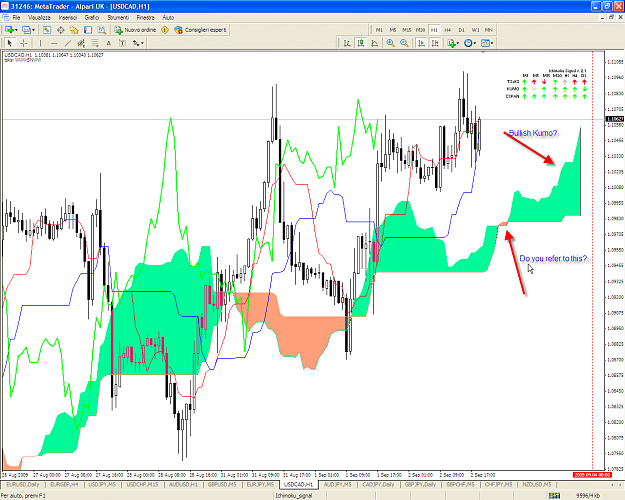Switch to CADJPY,Daily chart tab
The height and width of the screenshot is (500, 625).
coord(378,484)
